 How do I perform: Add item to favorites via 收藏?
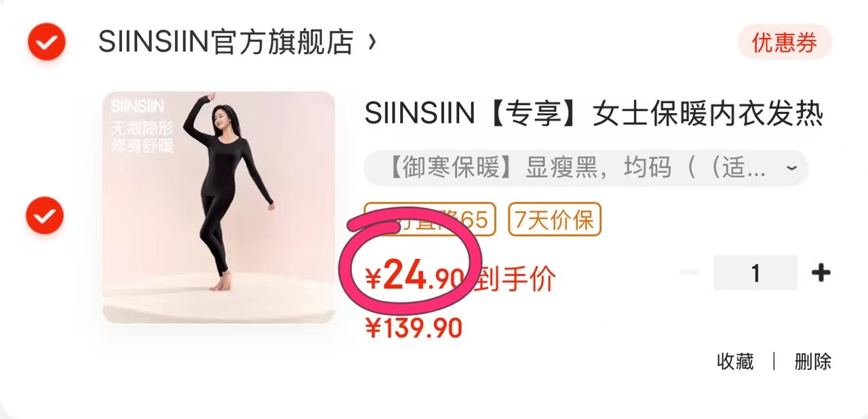pos(735,361)
